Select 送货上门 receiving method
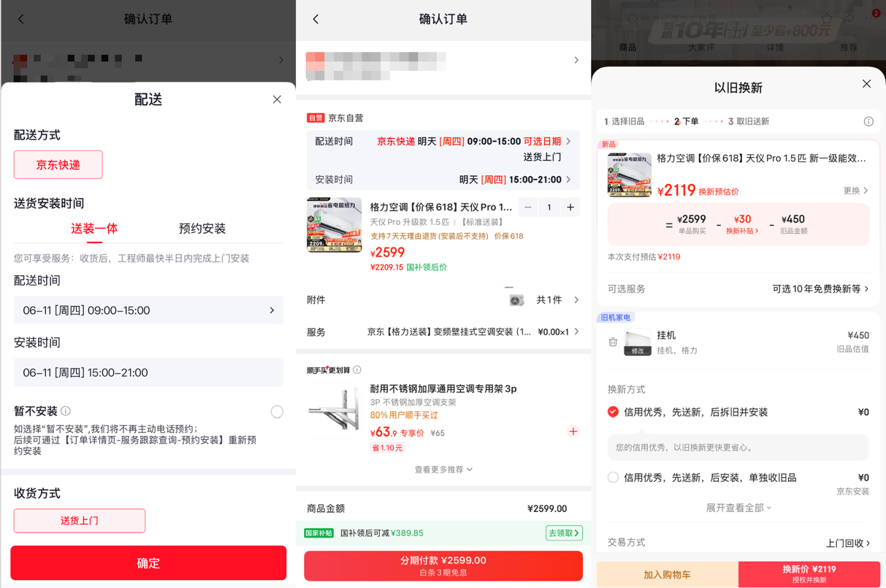886x588 pixels. (80, 521)
